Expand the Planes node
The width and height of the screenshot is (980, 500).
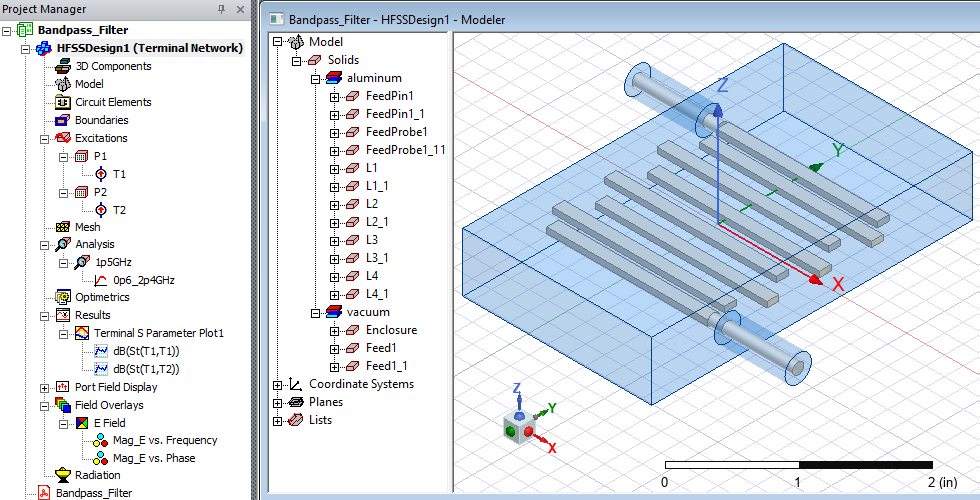(x=278, y=403)
